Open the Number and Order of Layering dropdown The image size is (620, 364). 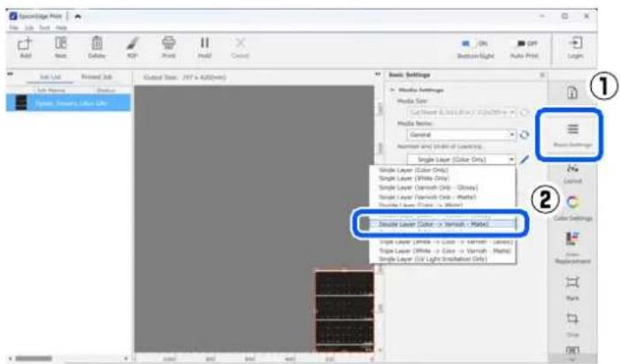[x=462, y=160]
